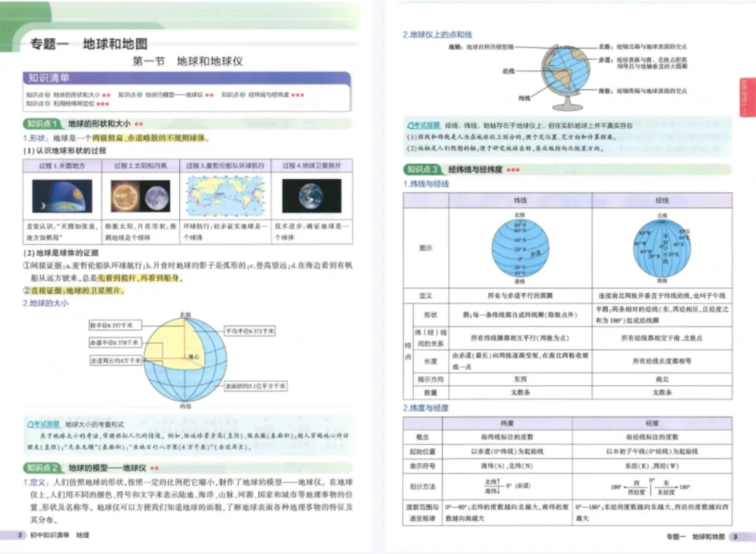Select the 天圆地方 illustration thumbnail
Image resolution: width=756 pixels, height=554 pixels.
(x=62, y=195)
